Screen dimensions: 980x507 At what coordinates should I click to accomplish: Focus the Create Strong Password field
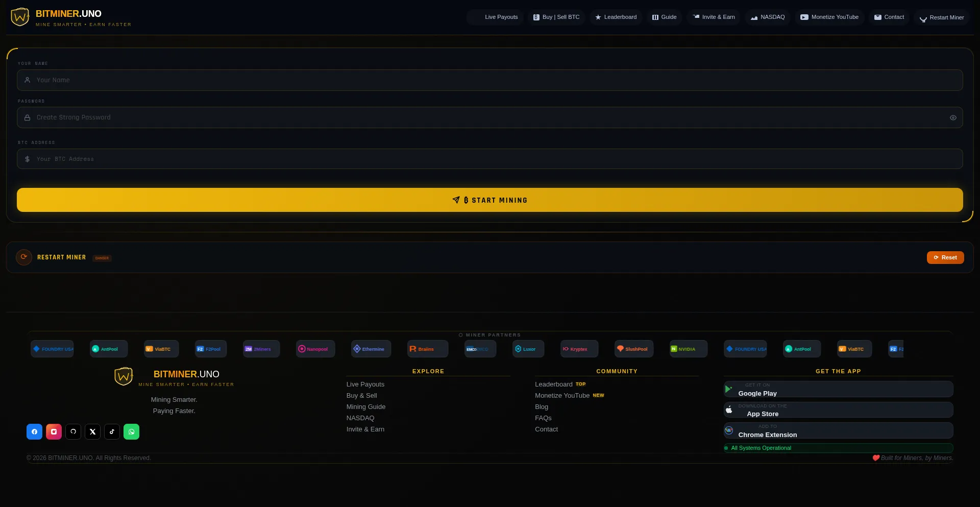point(490,117)
